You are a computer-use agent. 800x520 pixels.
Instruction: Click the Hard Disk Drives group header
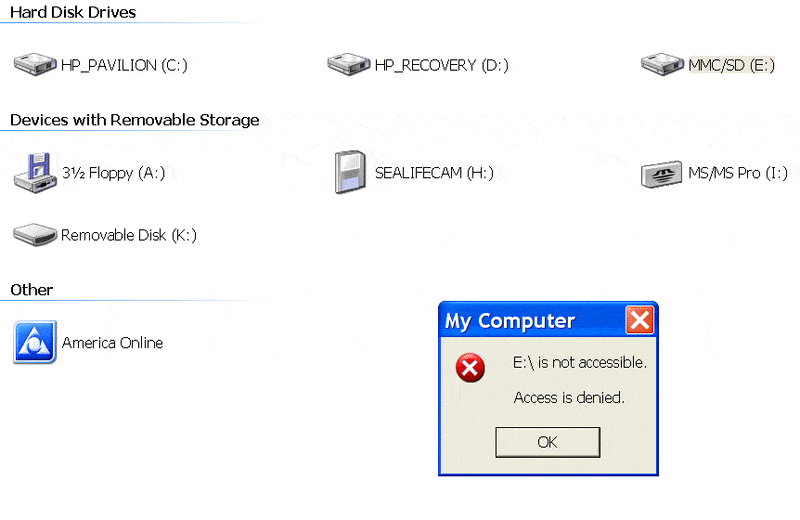tap(73, 12)
